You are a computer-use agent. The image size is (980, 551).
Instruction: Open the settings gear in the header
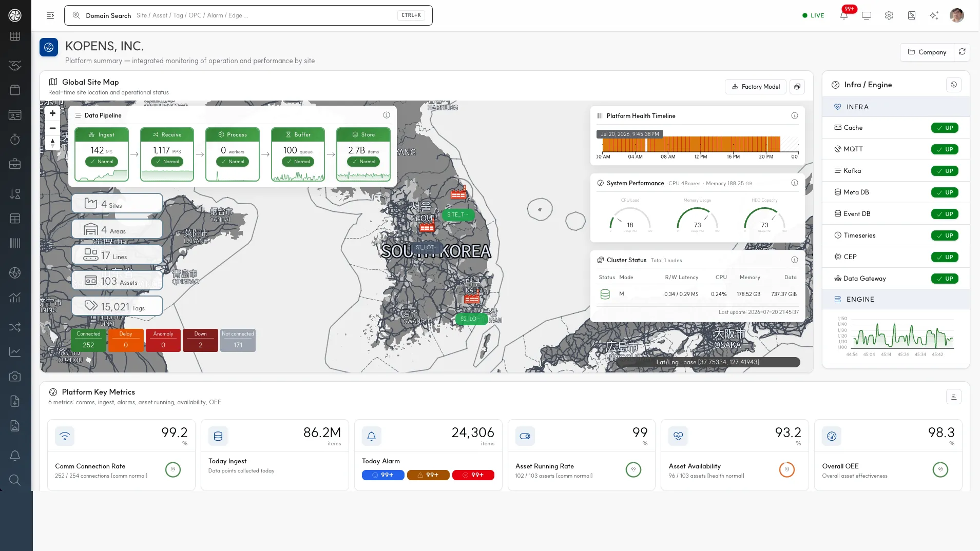point(889,15)
